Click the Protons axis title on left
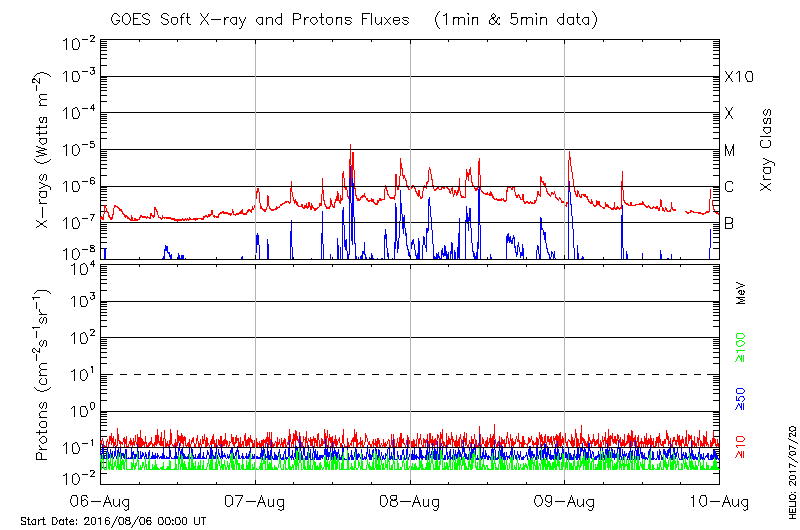Screen dimensions: 800x530 (x=42, y=375)
